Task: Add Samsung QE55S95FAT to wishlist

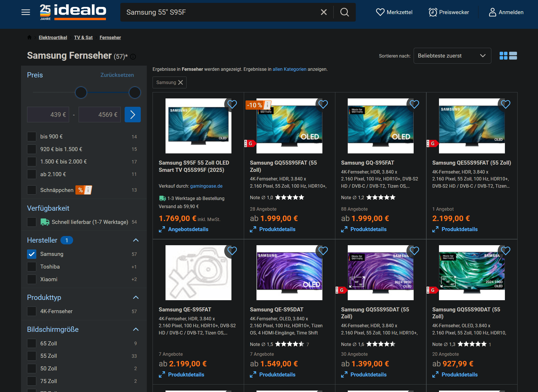Action: (505, 104)
